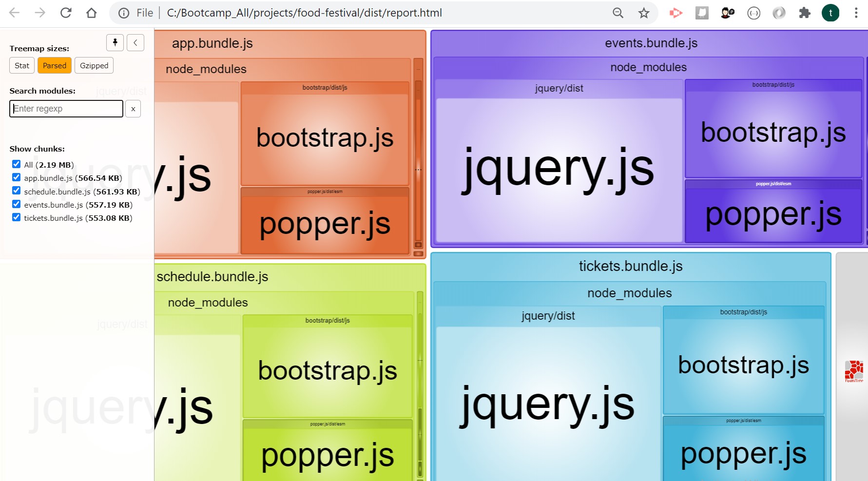Select the Parsed treemap size

tap(55, 65)
